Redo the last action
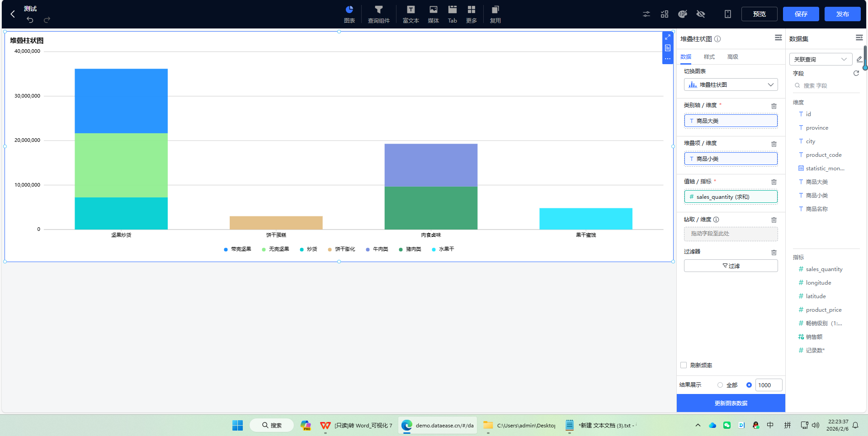Viewport: 868px width, 436px height. (x=47, y=20)
